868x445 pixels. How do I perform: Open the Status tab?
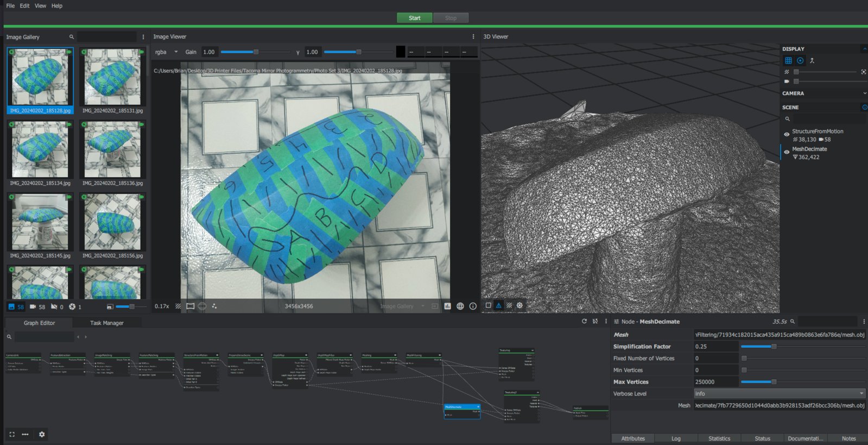pyautogui.click(x=762, y=438)
